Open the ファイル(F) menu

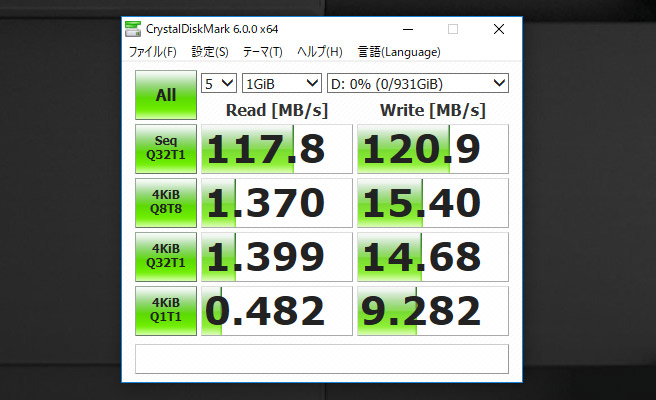pos(152,52)
